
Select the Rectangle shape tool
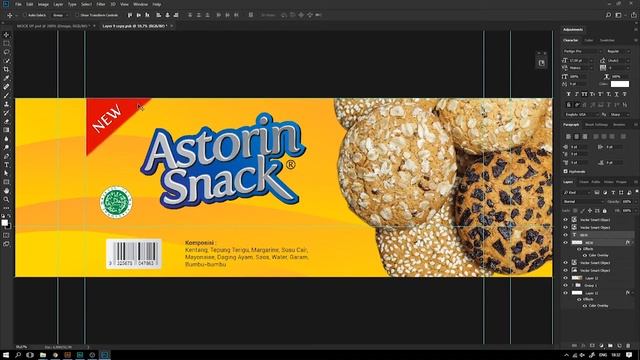[x=6, y=182]
